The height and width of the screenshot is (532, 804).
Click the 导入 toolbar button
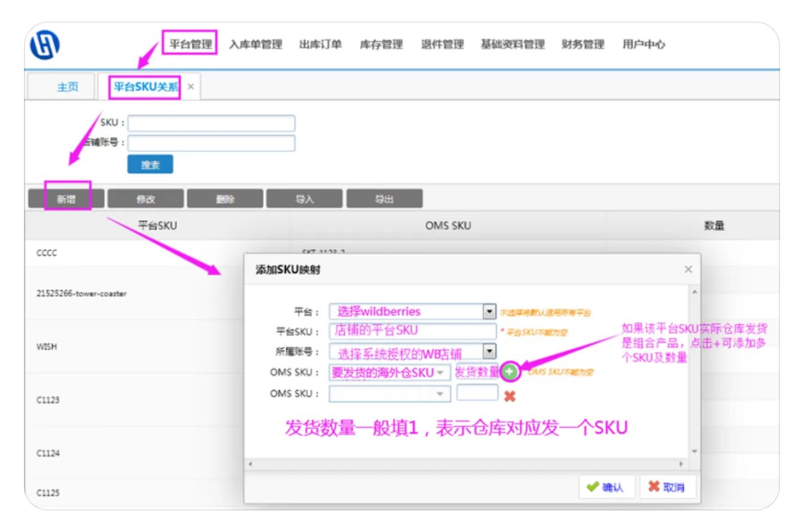tap(304, 199)
